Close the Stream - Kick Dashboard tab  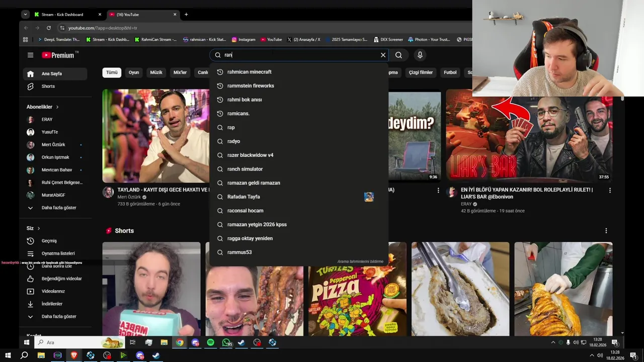[x=100, y=15]
